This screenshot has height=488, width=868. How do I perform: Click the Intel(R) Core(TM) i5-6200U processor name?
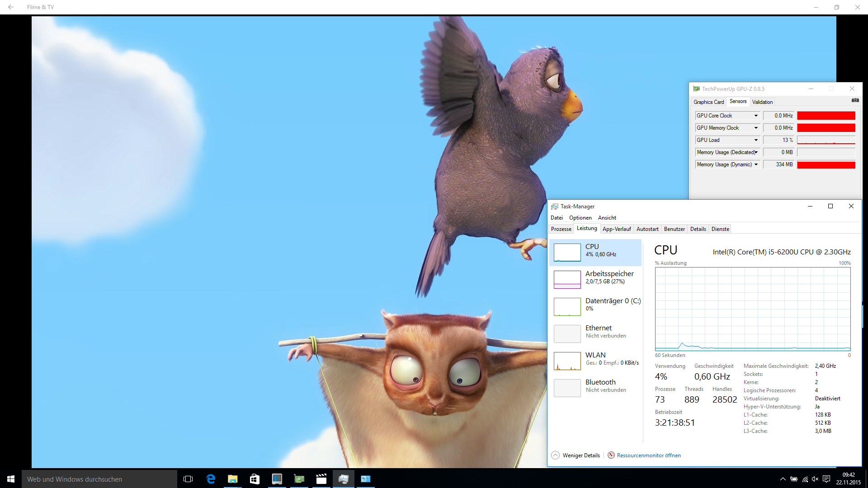click(782, 252)
